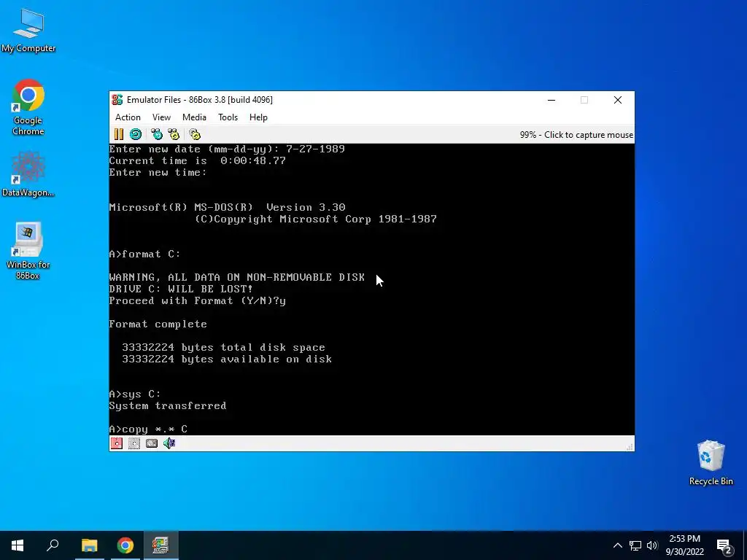Click the 86Box logo in the title bar
Image resolution: width=747 pixels, height=560 pixels.
tap(117, 99)
